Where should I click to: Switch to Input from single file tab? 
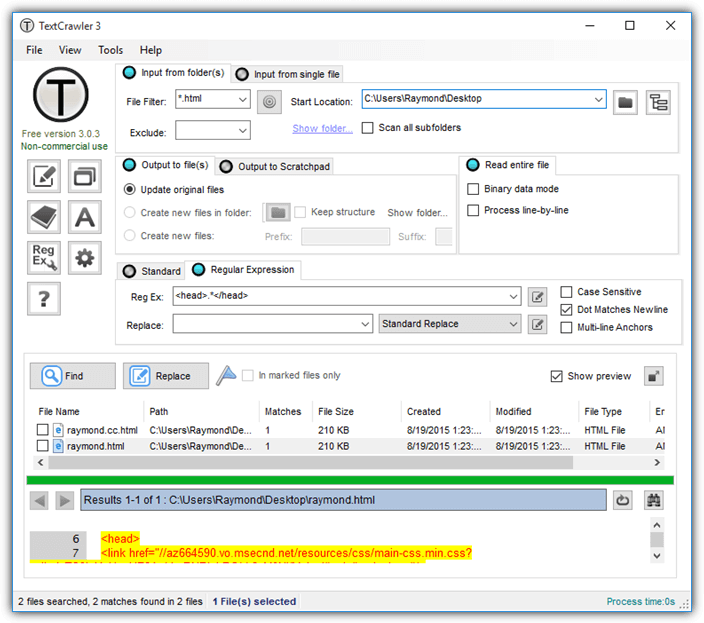287,74
